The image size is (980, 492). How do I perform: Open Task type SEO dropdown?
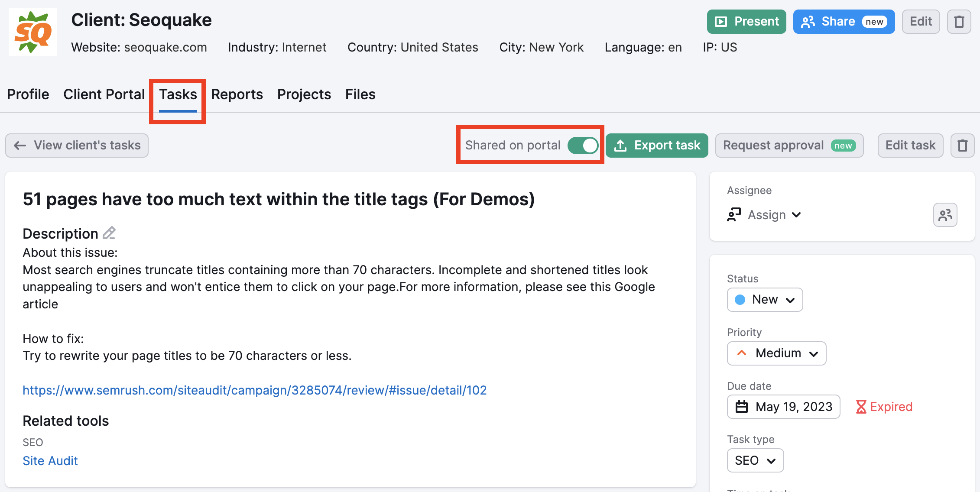pyautogui.click(x=755, y=460)
